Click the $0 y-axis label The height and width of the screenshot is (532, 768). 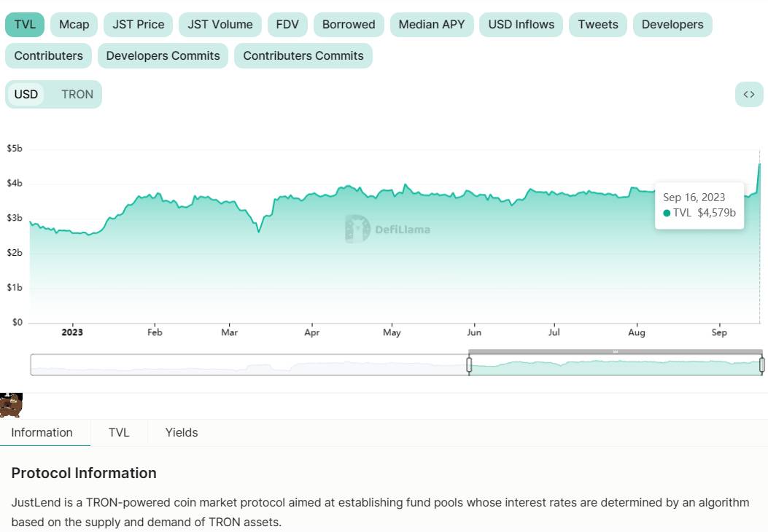[x=18, y=322]
